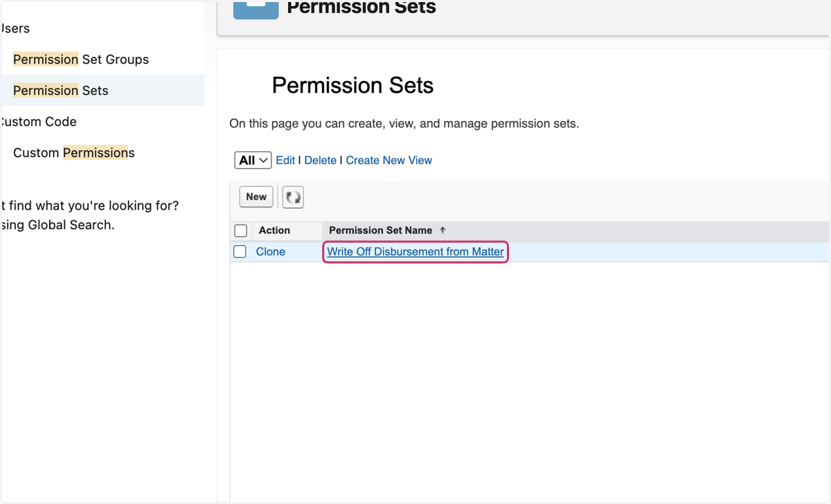The height and width of the screenshot is (504, 831).
Task: Click the Users section label in the sidebar
Action: click(15, 28)
